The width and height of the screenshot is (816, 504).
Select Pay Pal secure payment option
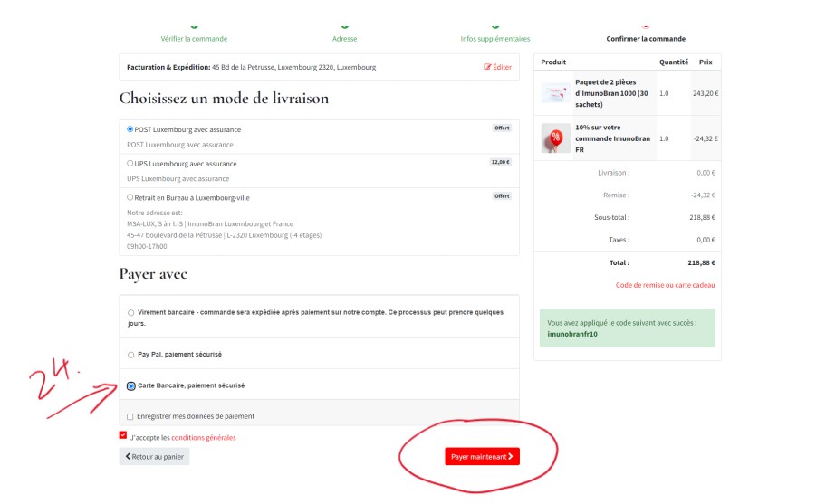click(131, 354)
